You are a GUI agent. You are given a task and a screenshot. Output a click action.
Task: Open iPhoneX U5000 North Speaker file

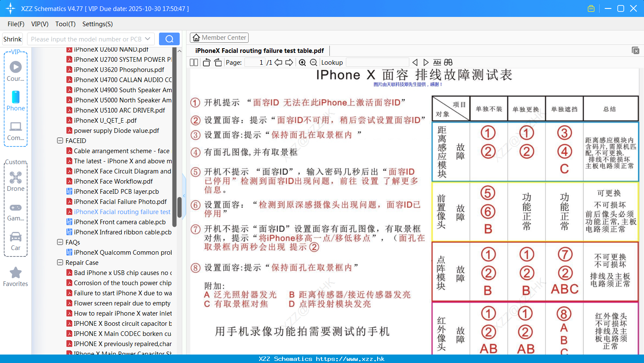119,100
